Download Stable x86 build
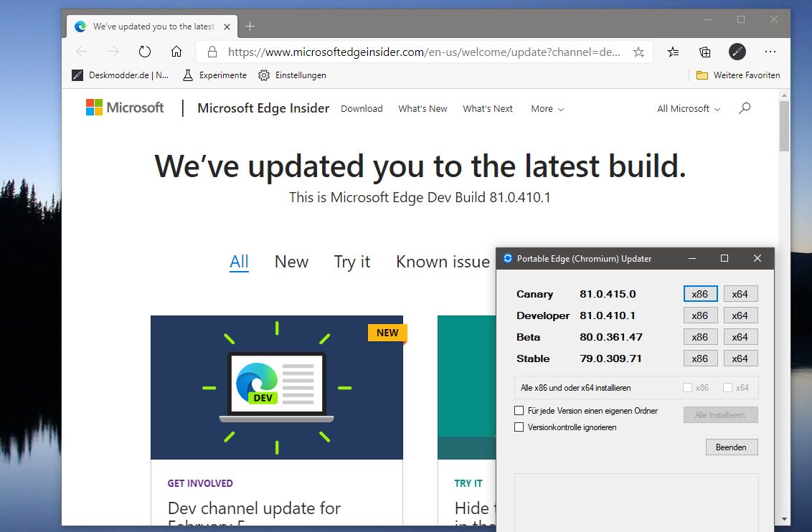This screenshot has width=812, height=532. pos(700,358)
